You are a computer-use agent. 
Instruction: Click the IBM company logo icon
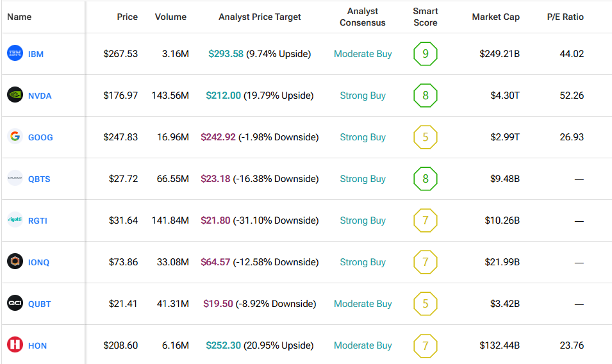pos(15,53)
